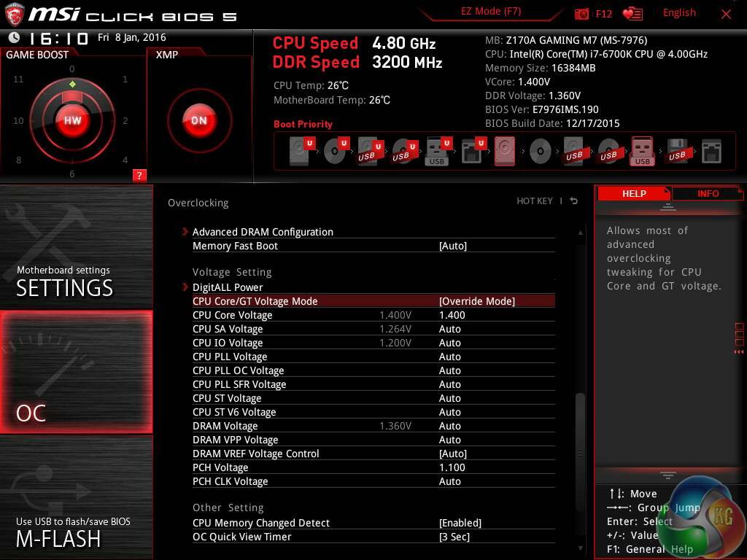The image size is (747, 560).
Task: Take a screenshot with the F12 camera icon
Action: [581, 14]
